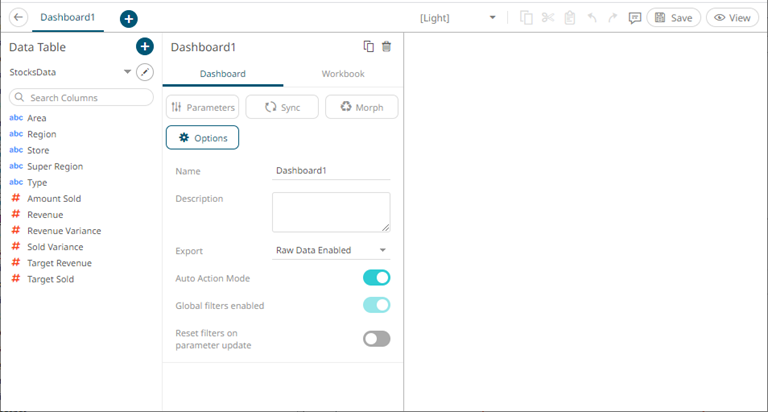Open the Light theme dropdown
The height and width of the screenshot is (412, 768).
[x=458, y=18]
